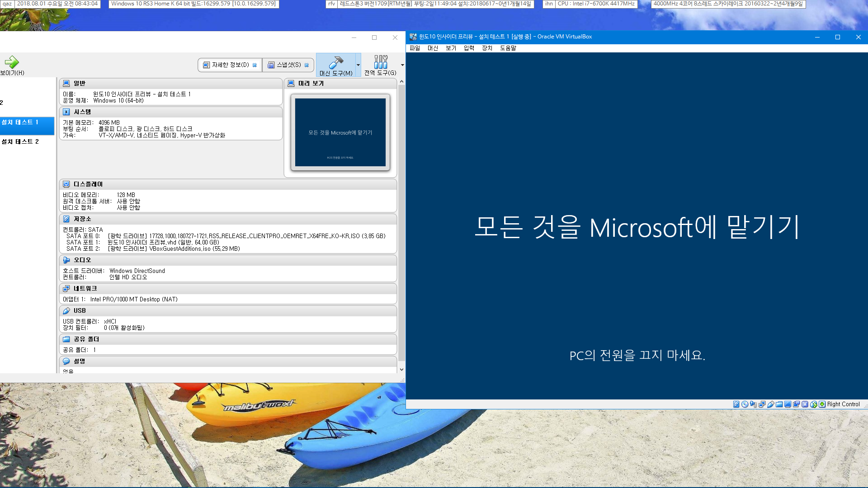
Task: Click the System (시스템) section chip icon
Action: (x=66, y=112)
